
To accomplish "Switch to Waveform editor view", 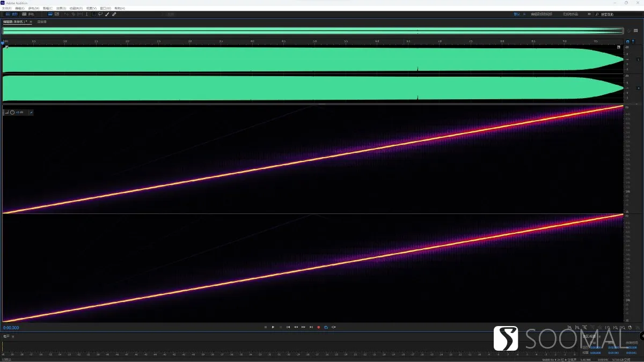I will (x=11, y=14).
